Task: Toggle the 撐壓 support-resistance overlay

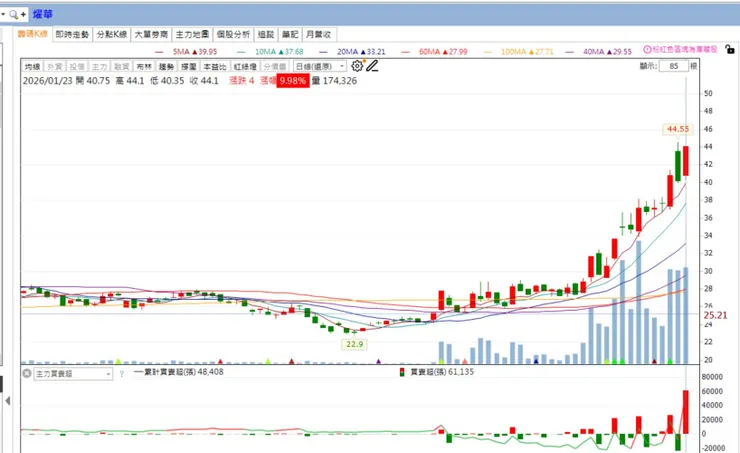Action: coord(189,67)
